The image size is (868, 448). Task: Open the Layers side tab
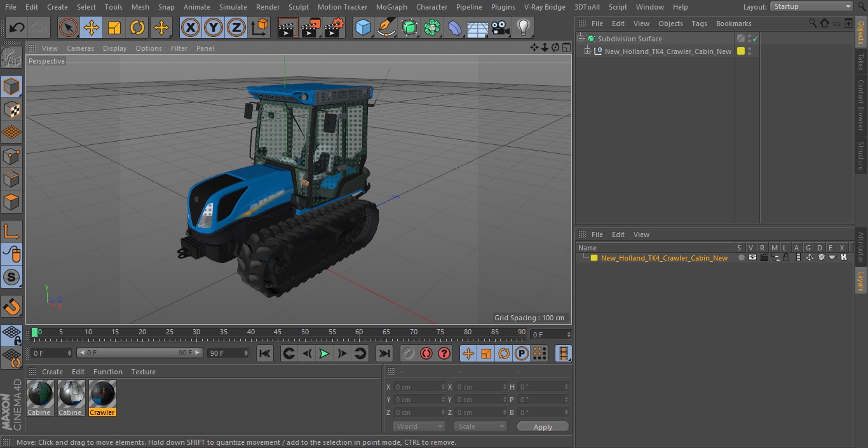coord(861,282)
